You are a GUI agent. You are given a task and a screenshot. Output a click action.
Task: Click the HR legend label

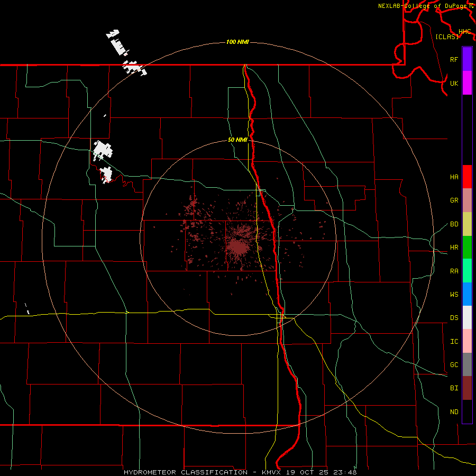point(454,248)
